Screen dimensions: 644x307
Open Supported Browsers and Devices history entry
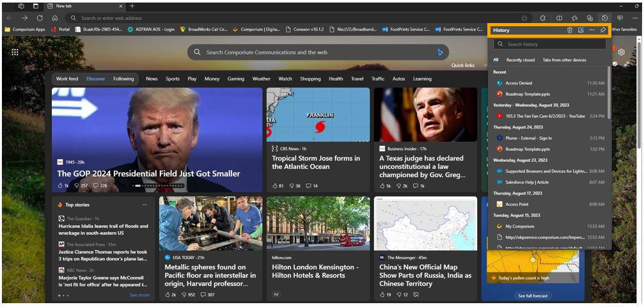pyautogui.click(x=549, y=171)
